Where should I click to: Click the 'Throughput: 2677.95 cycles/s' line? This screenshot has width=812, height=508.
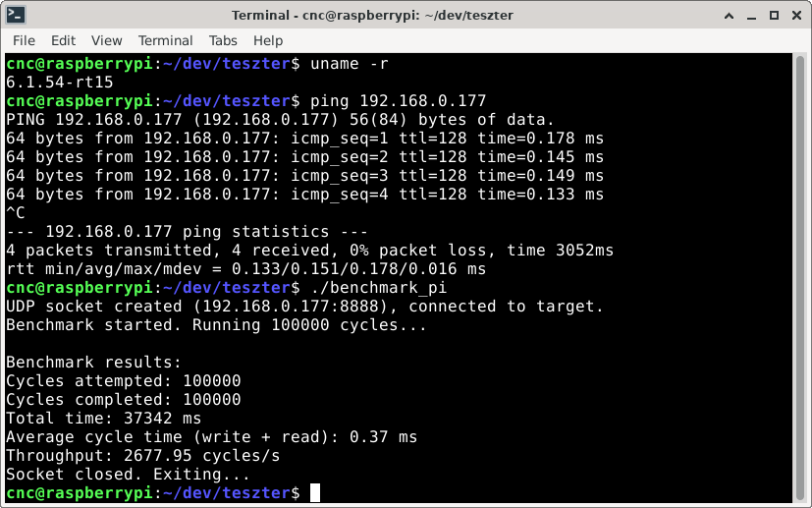tap(143, 455)
